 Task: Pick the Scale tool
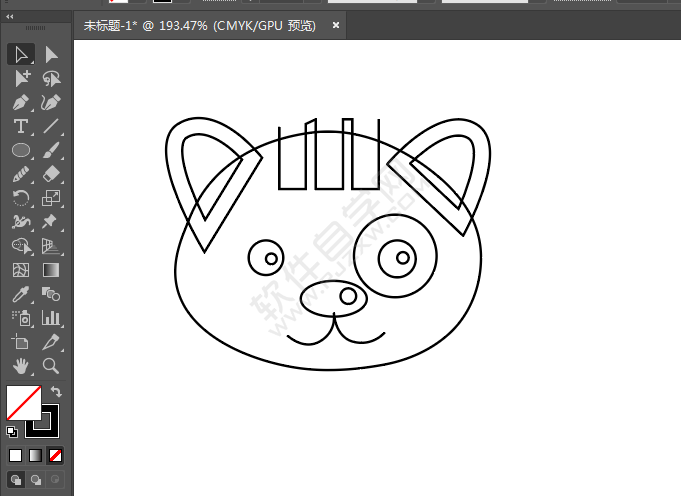51,198
